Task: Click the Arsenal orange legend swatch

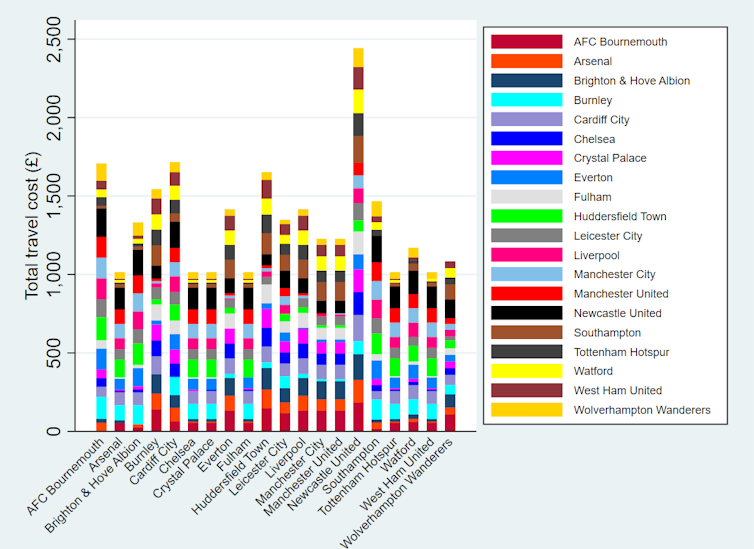Action: (527, 61)
